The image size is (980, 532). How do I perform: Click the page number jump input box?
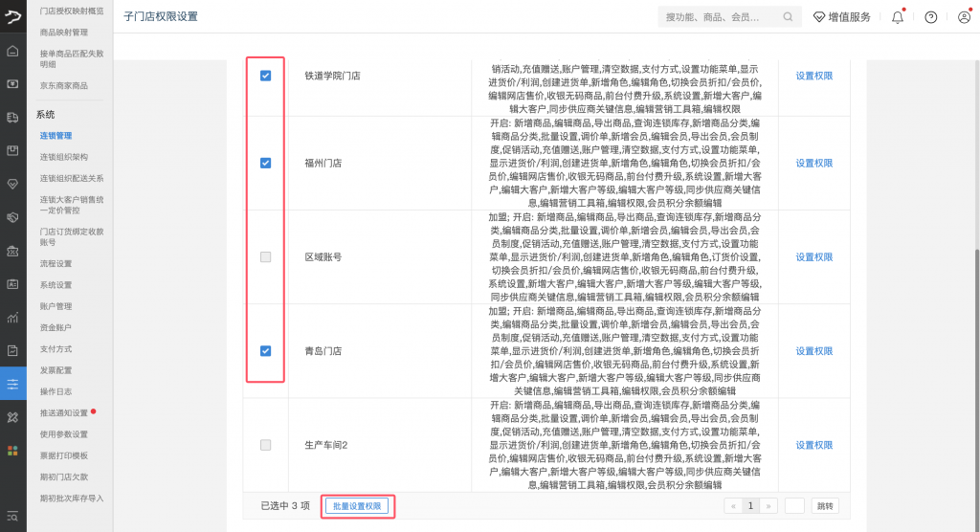tap(793, 505)
